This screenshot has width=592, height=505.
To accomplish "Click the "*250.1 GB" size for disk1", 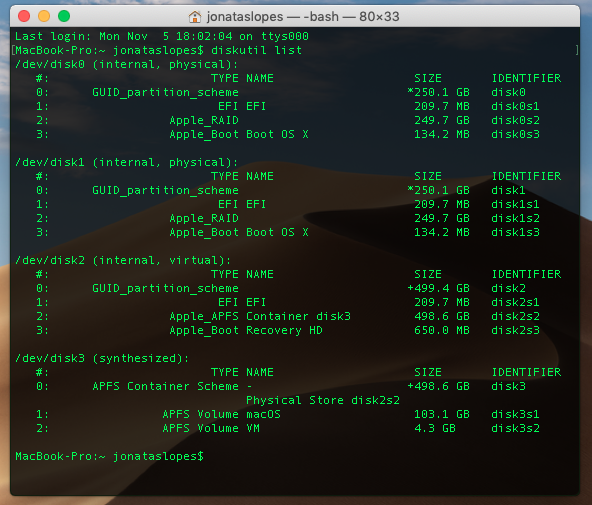I will pos(438,191).
